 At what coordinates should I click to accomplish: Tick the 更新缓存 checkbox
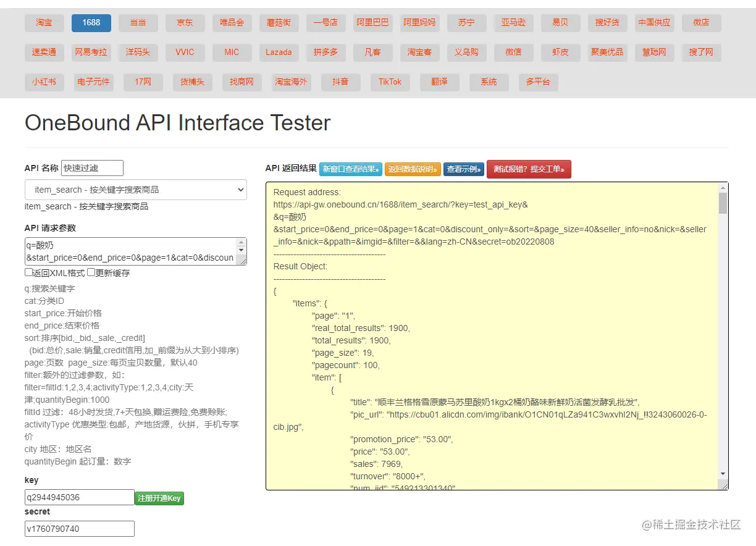click(x=91, y=272)
